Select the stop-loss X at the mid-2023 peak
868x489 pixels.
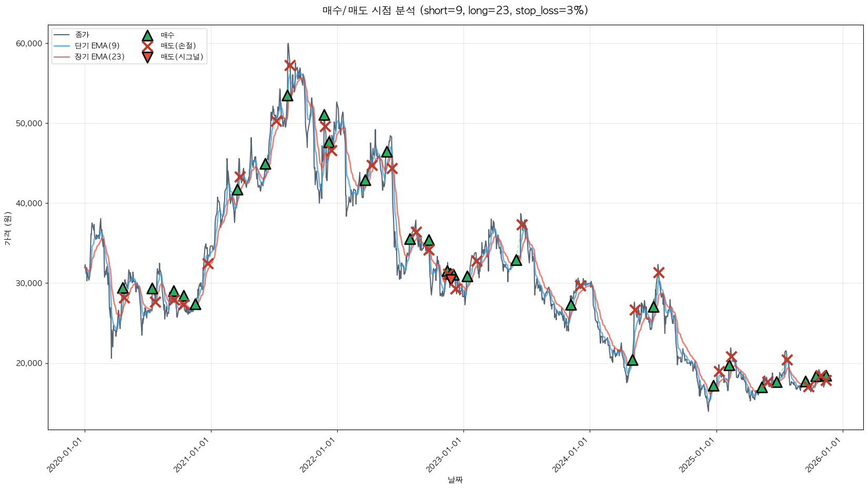pyautogui.click(x=522, y=225)
